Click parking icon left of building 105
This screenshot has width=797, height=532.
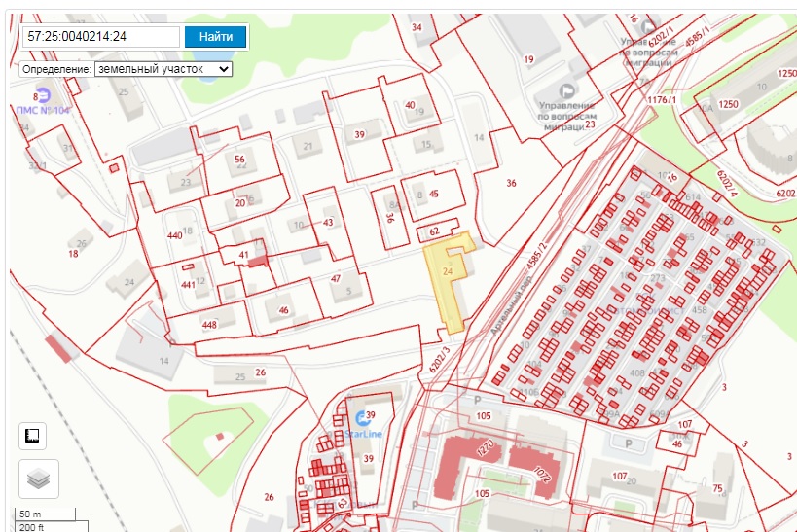pyautogui.click(x=476, y=400)
